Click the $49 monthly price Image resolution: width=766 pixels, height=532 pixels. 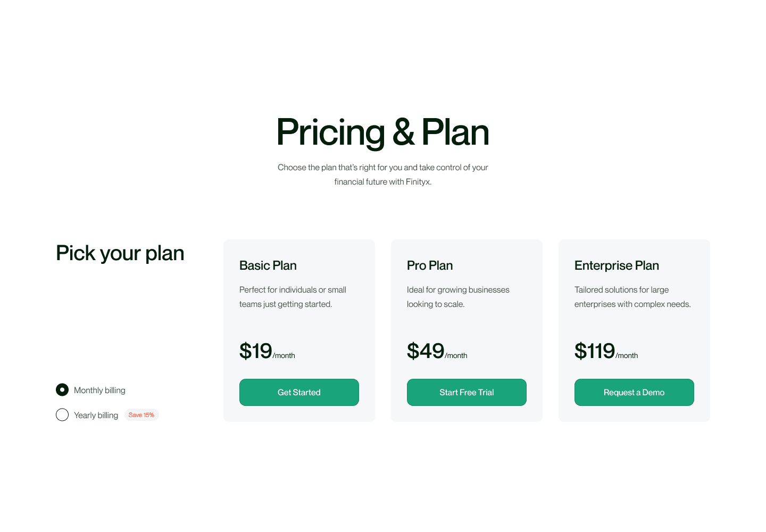pos(426,350)
